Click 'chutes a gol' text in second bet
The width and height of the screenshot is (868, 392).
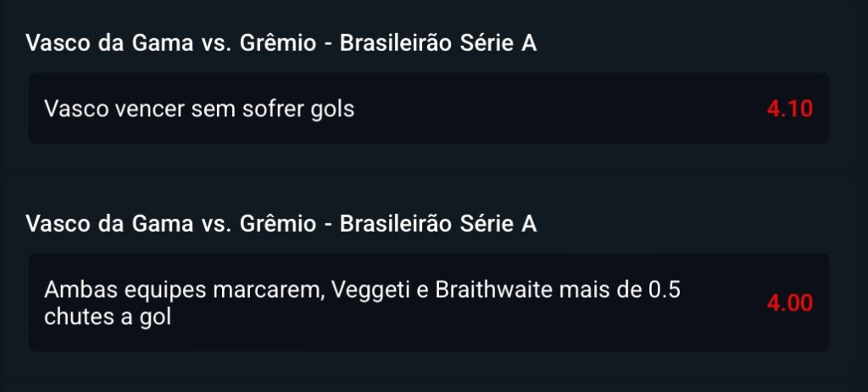(x=108, y=316)
